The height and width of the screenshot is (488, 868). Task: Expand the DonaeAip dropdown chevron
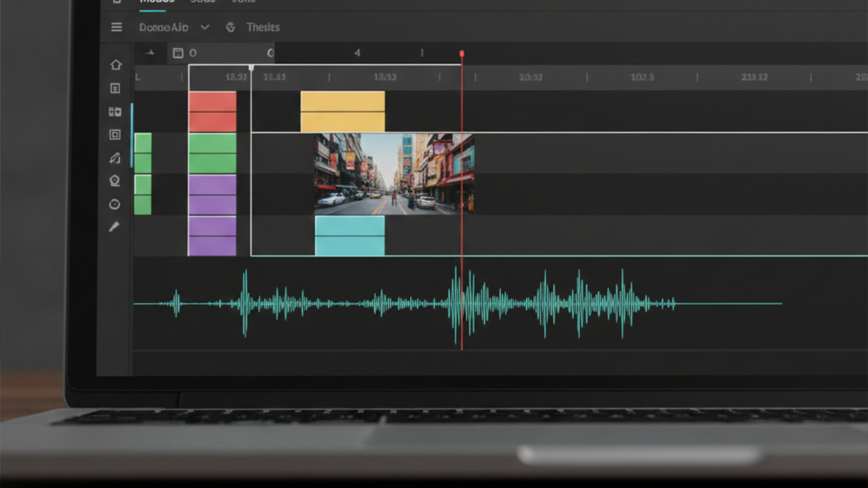click(x=205, y=27)
